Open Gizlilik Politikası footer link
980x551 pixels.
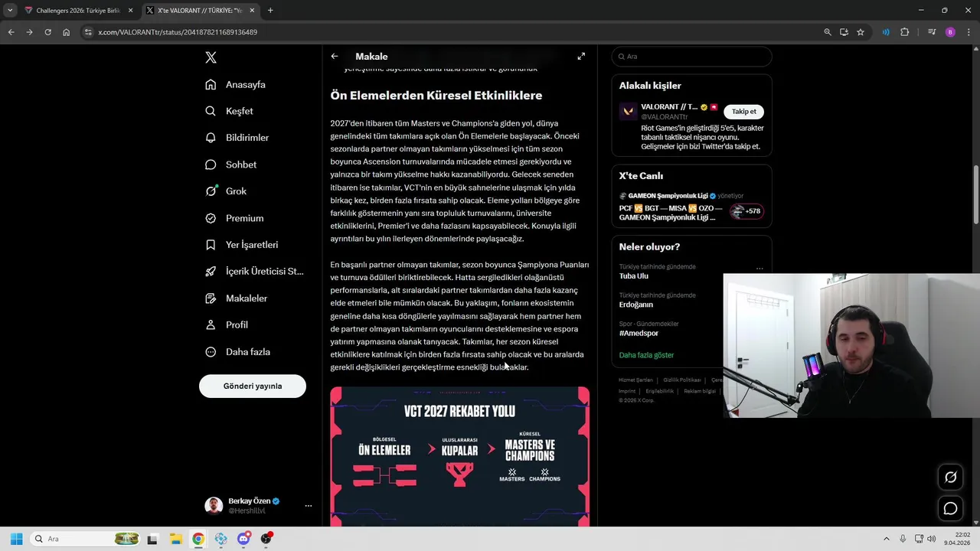tap(682, 380)
